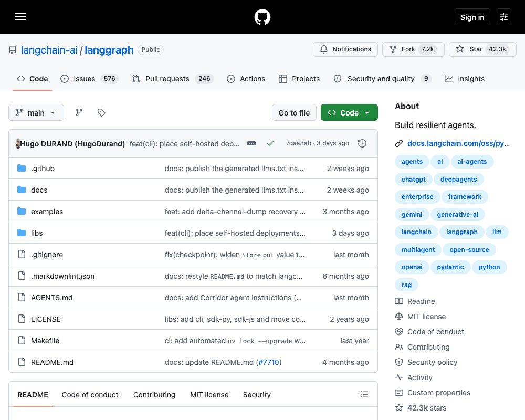
Task: Open Security policy link
Action: pyautogui.click(x=432, y=362)
